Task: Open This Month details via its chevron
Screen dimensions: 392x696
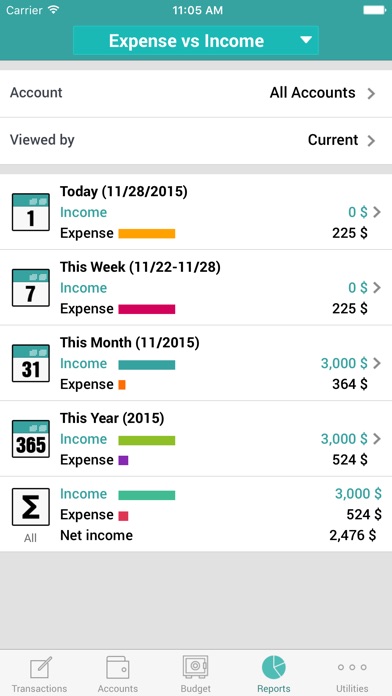Action: [x=377, y=363]
